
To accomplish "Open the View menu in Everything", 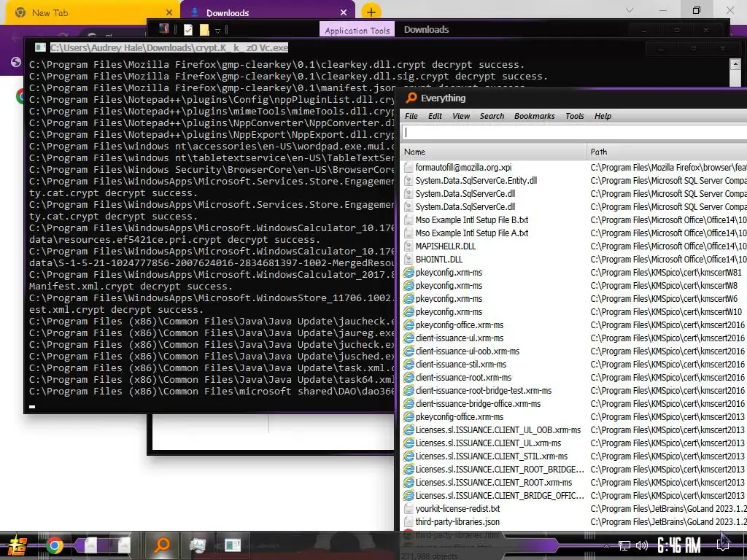I will click(x=461, y=116).
